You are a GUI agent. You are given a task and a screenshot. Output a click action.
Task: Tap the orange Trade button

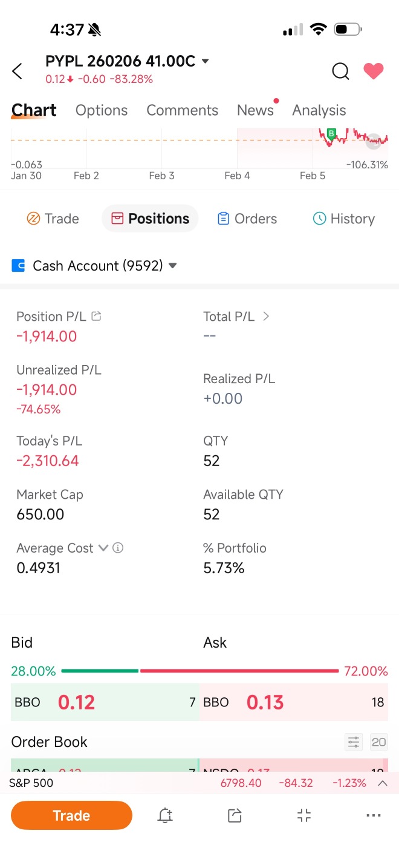click(71, 815)
